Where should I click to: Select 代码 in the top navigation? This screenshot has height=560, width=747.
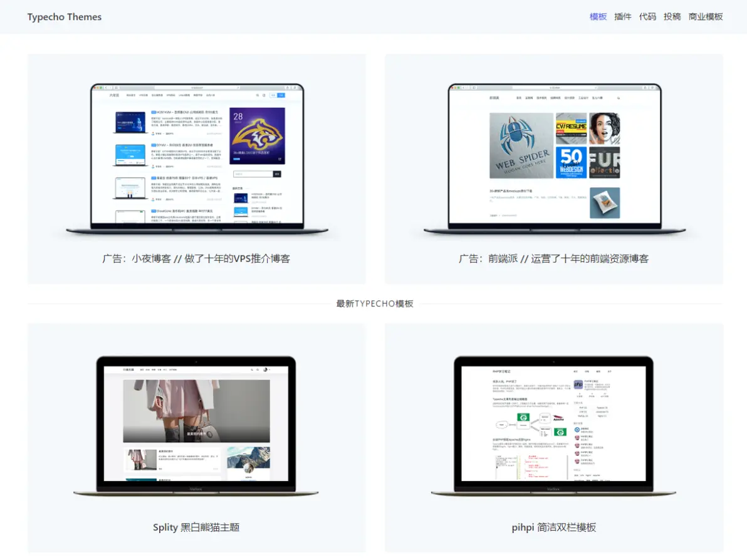(x=647, y=17)
